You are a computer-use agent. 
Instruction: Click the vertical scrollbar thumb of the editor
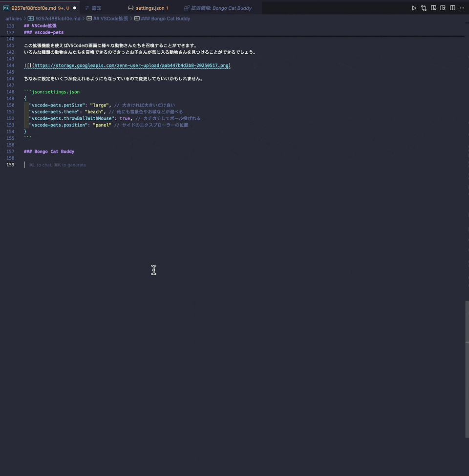[467, 369]
